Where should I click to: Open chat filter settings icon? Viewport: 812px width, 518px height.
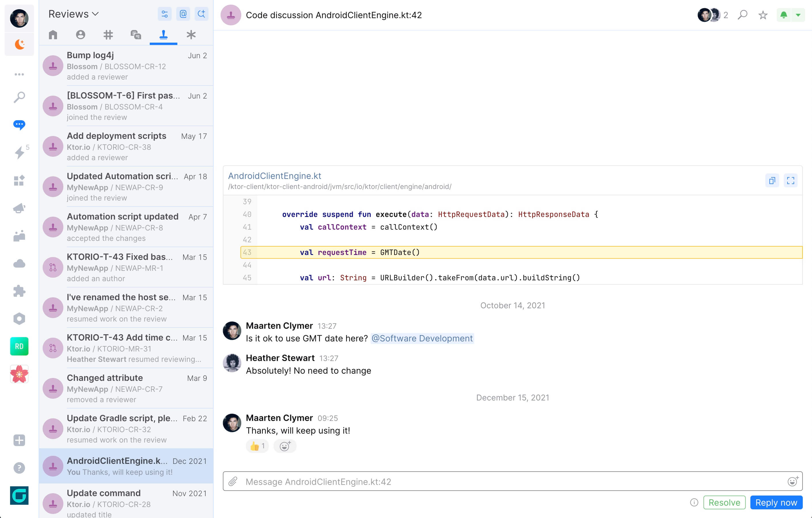click(164, 14)
